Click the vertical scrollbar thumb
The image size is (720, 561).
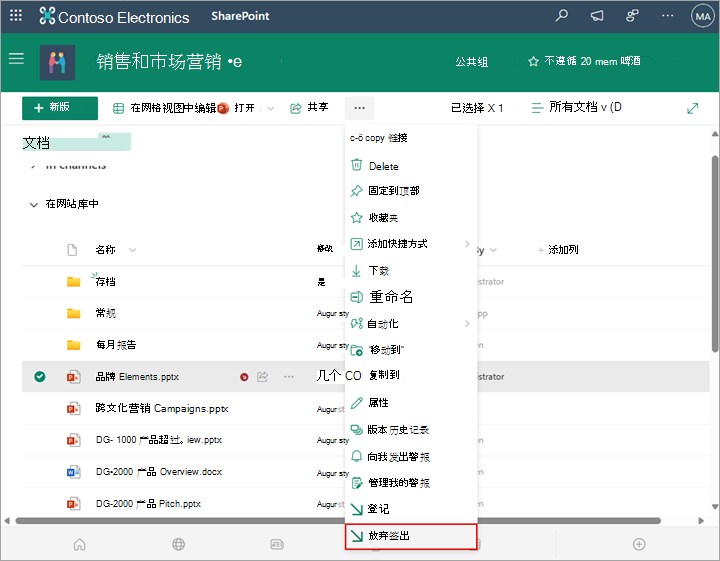(715, 254)
